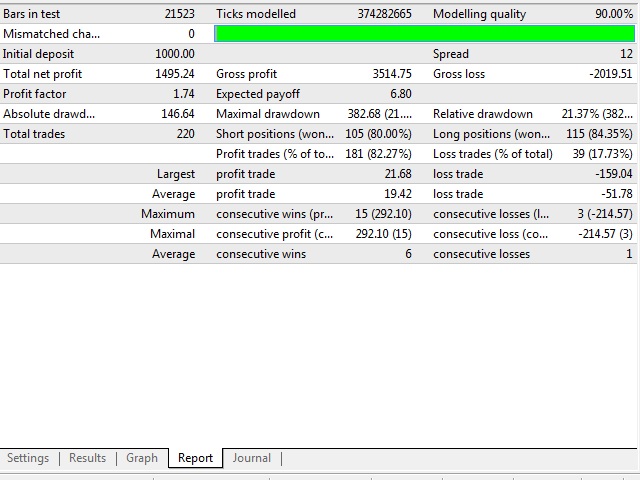The height and width of the screenshot is (480, 640).
Task: Open the Results tab
Action: coord(87,458)
